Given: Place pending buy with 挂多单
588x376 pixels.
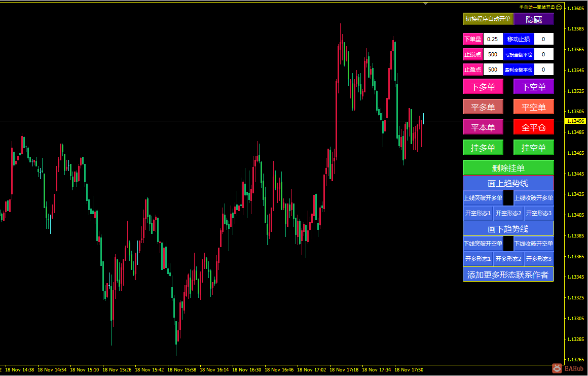Looking at the screenshot, I should (483, 148).
